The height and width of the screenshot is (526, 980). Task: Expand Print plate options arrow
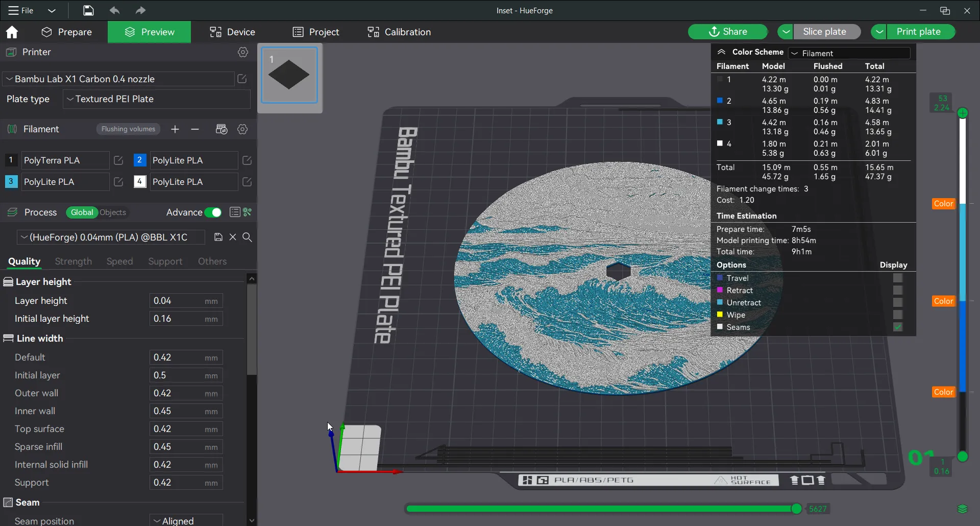879,32
